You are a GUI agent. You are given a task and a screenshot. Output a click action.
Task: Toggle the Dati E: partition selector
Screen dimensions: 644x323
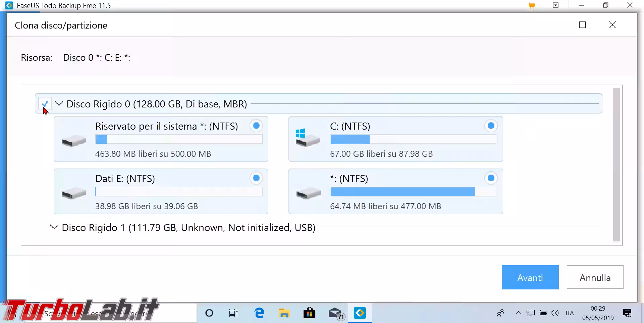point(256,178)
